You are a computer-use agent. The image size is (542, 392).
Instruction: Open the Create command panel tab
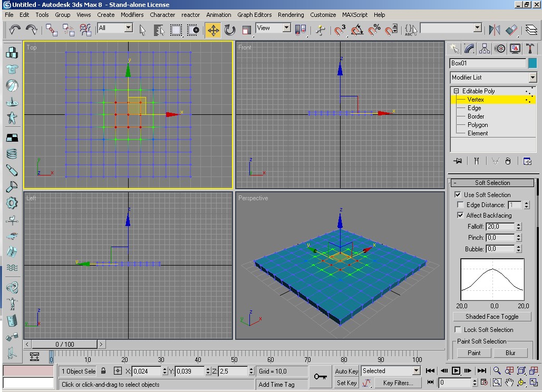(x=454, y=48)
